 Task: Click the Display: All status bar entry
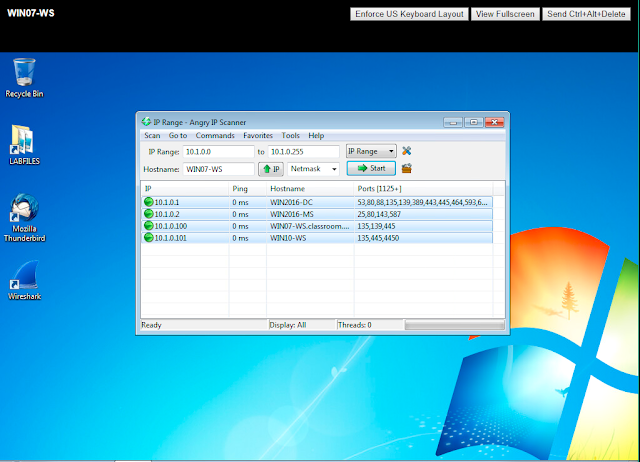[x=288, y=325]
